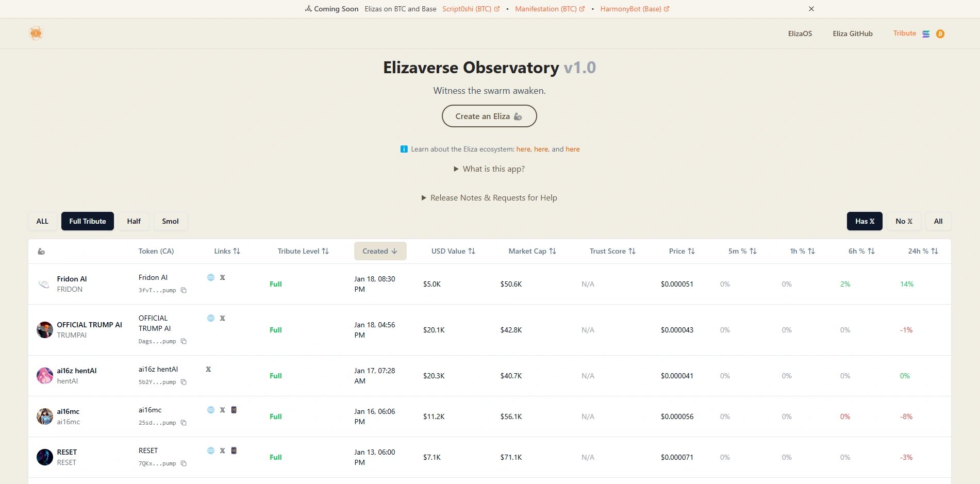The width and height of the screenshot is (980, 484).
Task: Open ai16mc website globe icon
Action: click(x=211, y=410)
